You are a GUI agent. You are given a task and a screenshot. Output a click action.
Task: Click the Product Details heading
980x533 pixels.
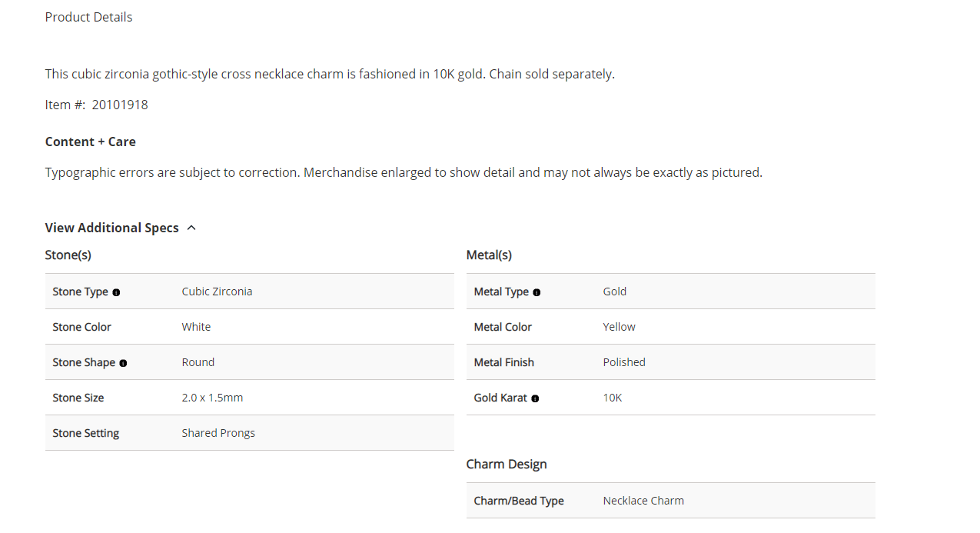[x=88, y=17]
